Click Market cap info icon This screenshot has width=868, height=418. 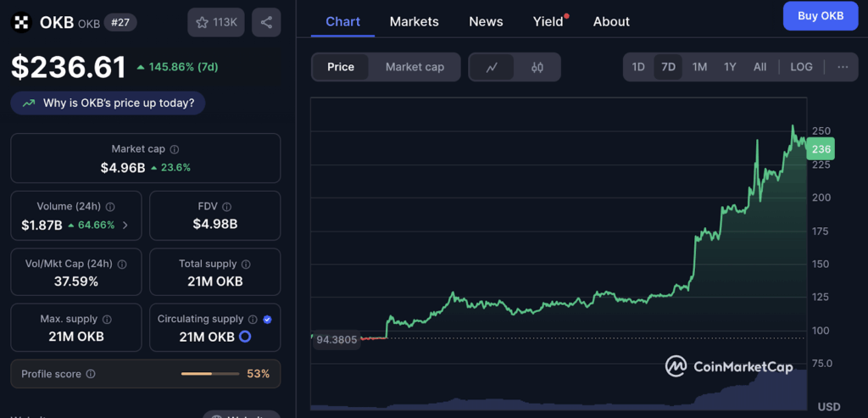[x=174, y=149]
